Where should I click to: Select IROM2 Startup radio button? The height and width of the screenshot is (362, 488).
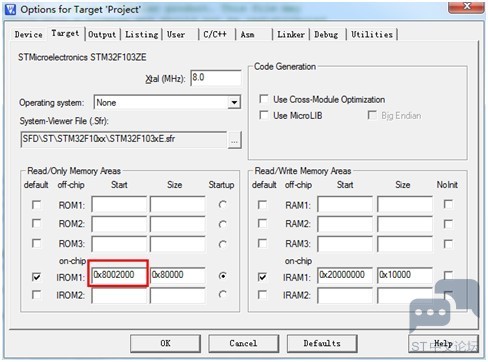(x=223, y=294)
